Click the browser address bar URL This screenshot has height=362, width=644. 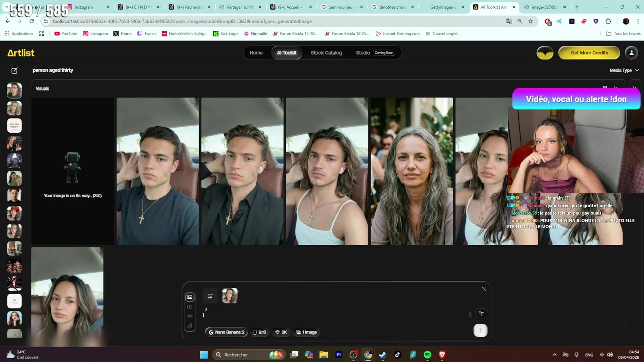pyautogui.click(x=182, y=21)
